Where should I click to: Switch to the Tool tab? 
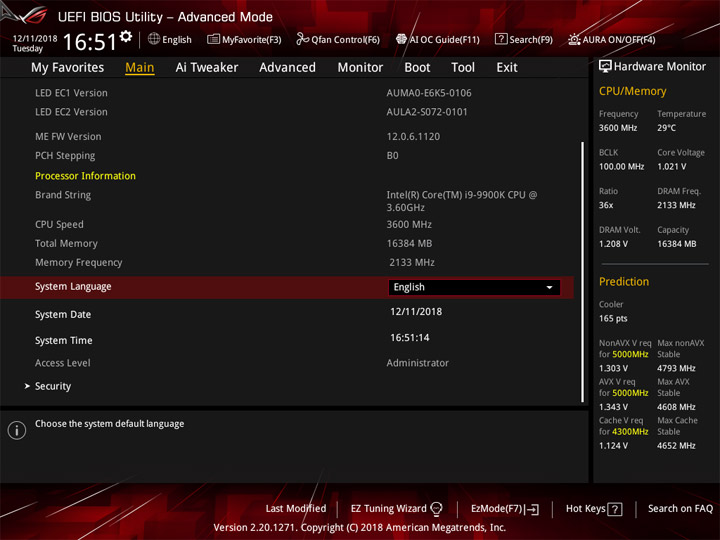point(463,68)
